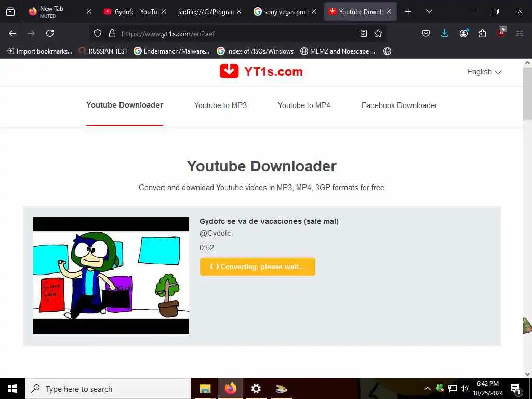Click the site padlock security icon
The height and width of the screenshot is (399, 532).
point(112,33)
